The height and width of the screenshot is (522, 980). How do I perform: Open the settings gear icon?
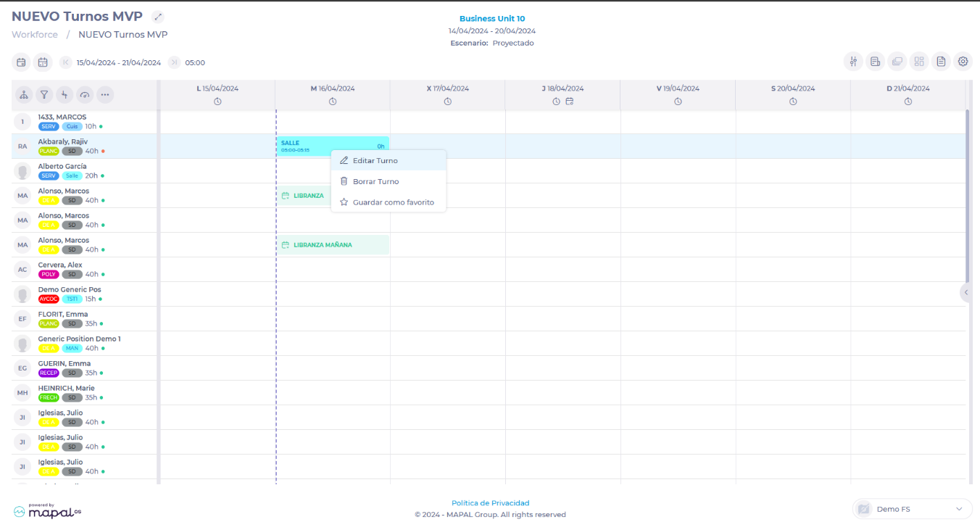(963, 62)
